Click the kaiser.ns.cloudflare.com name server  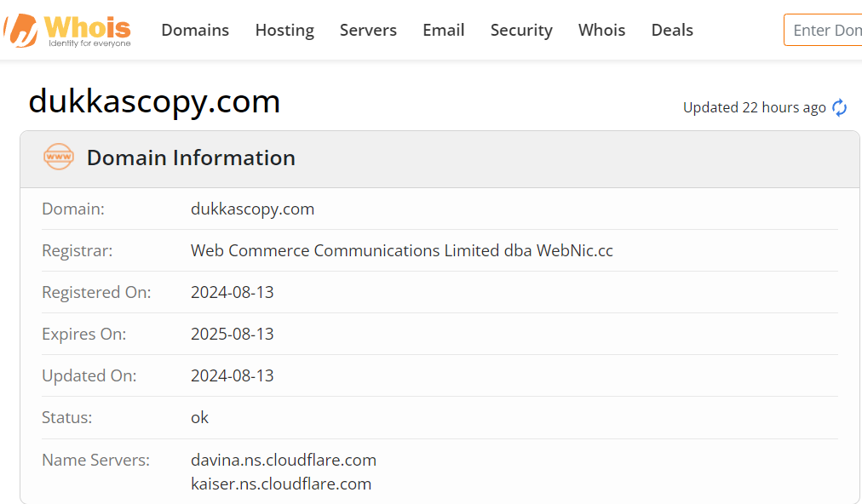281,484
